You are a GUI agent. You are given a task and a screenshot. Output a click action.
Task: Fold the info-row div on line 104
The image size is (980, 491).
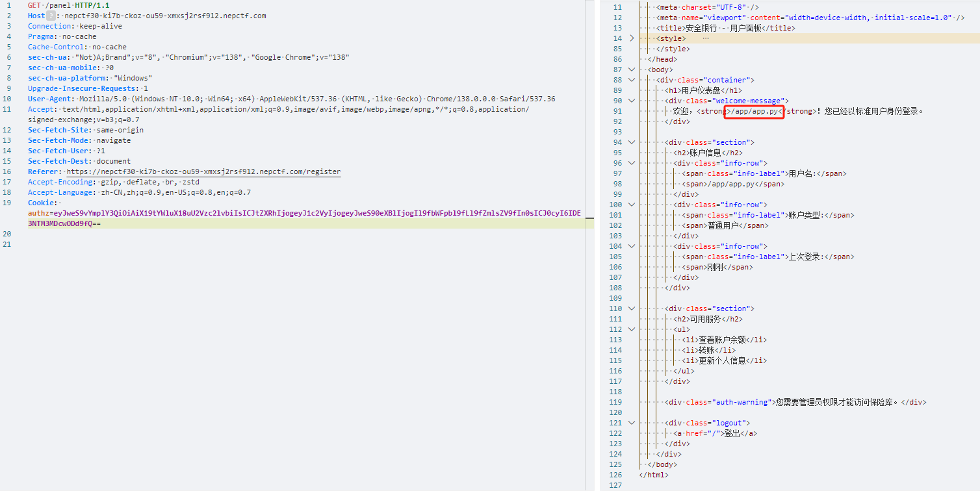[x=631, y=246]
